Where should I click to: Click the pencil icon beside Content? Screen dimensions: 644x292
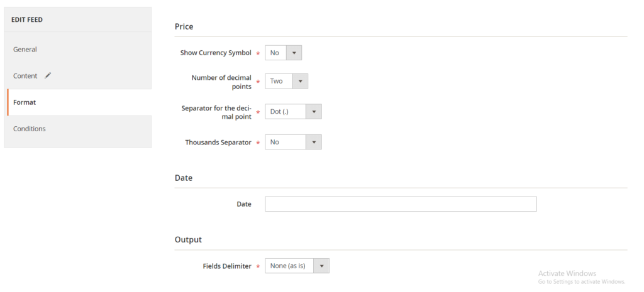pyautogui.click(x=48, y=75)
